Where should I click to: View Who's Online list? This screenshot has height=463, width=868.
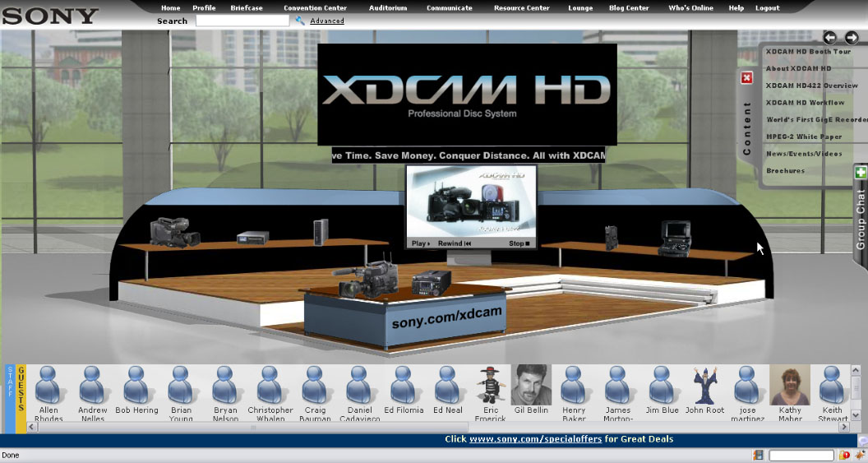click(690, 7)
